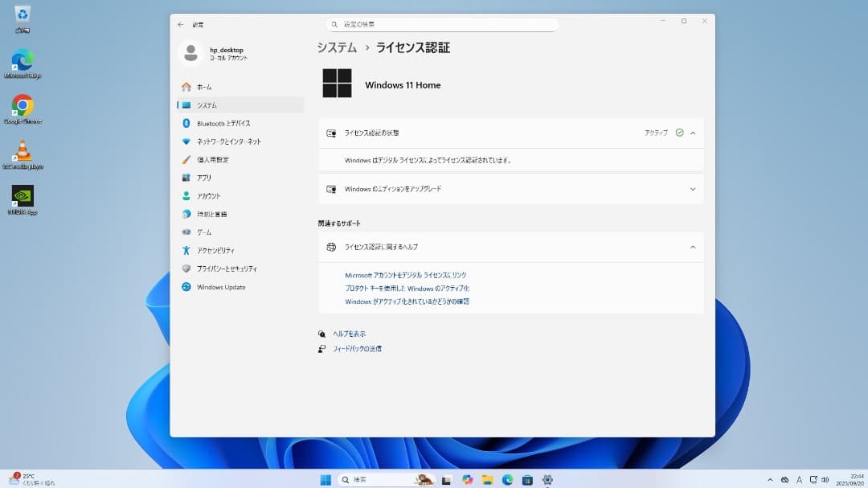Screen dimensions: 868x488
Task: Collapse the ライセンス認証の状態 section
Action: [692, 133]
